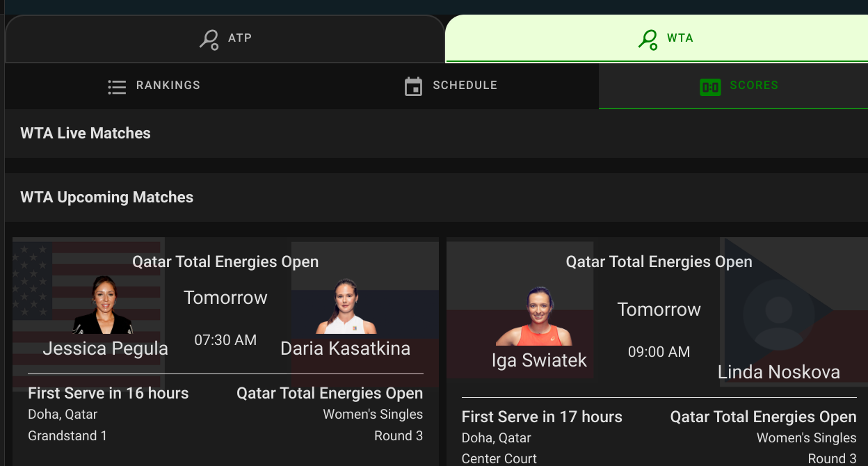Click Iga Swiatek's player photo

[533, 316]
